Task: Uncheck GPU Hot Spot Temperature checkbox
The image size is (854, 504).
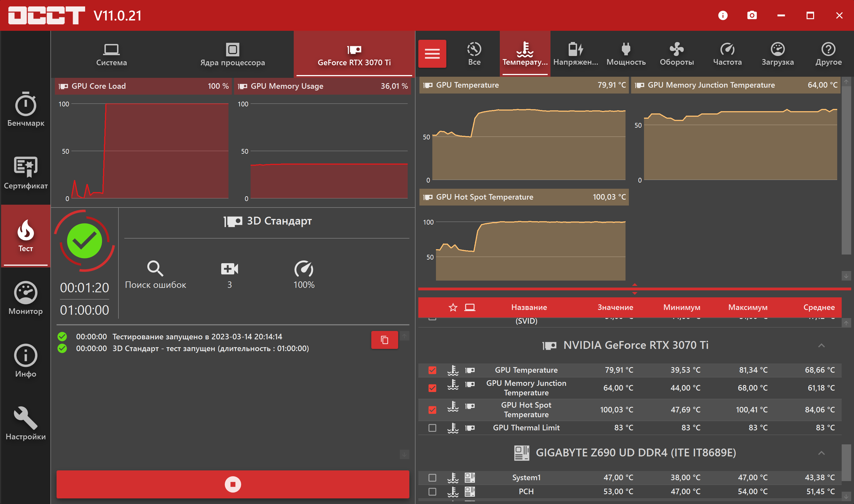Action: coord(432,410)
